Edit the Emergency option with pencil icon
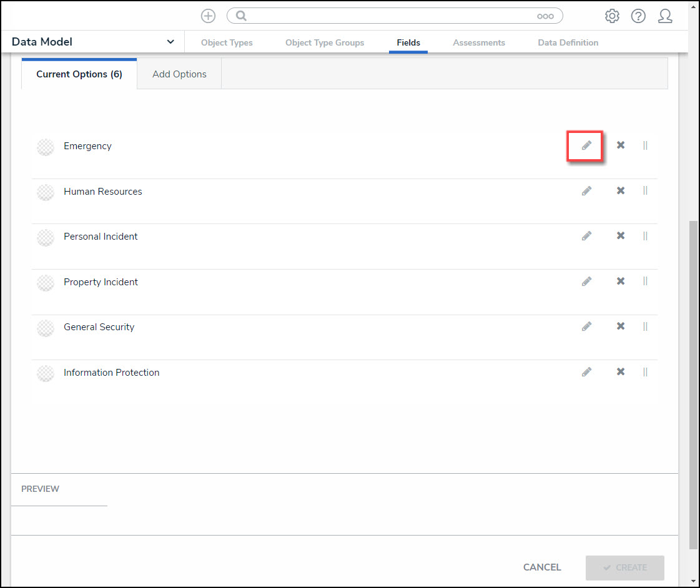 coord(586,145)
